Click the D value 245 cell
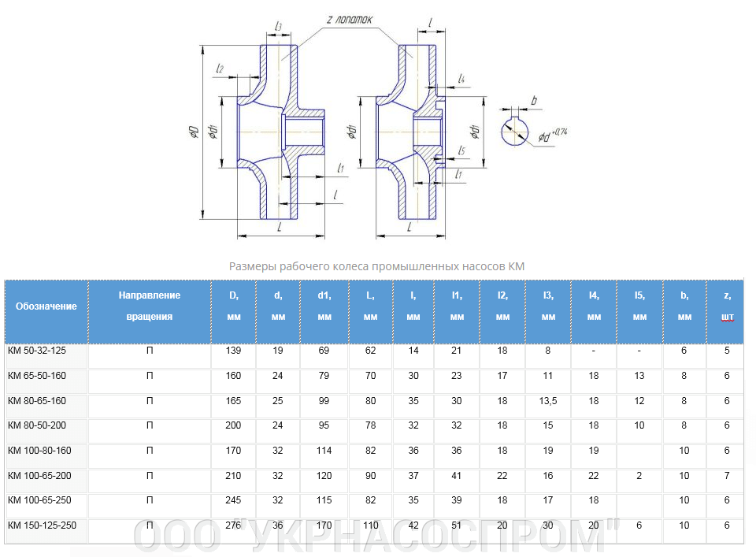 point(233,500)
